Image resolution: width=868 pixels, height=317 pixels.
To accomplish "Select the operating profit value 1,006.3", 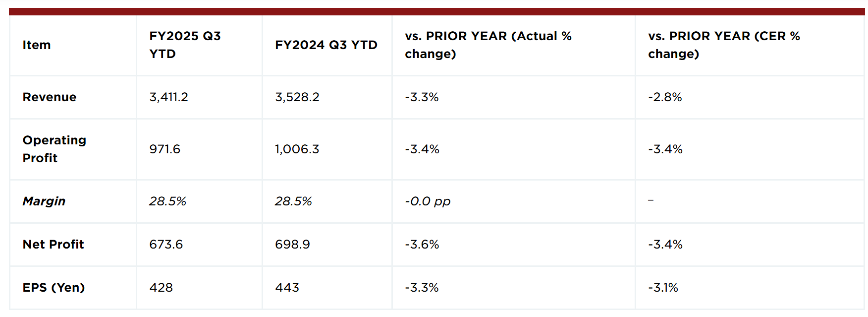I will 297,149.
